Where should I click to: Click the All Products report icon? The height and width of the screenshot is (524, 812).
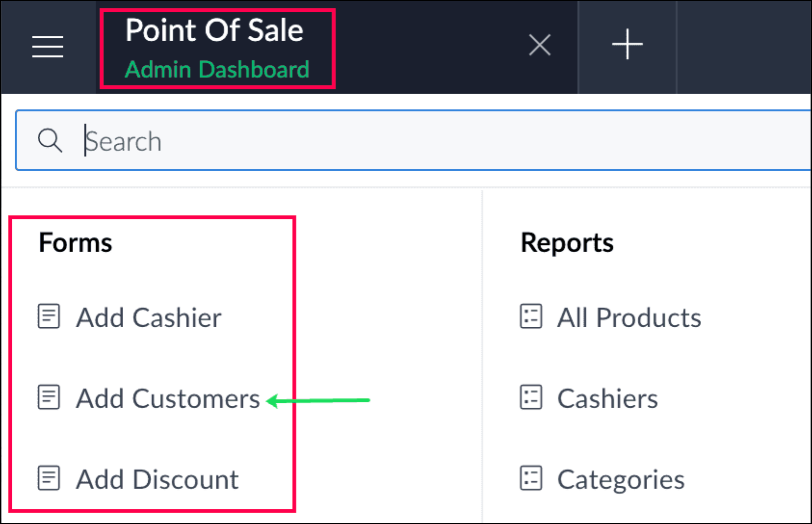pos(531,316)
